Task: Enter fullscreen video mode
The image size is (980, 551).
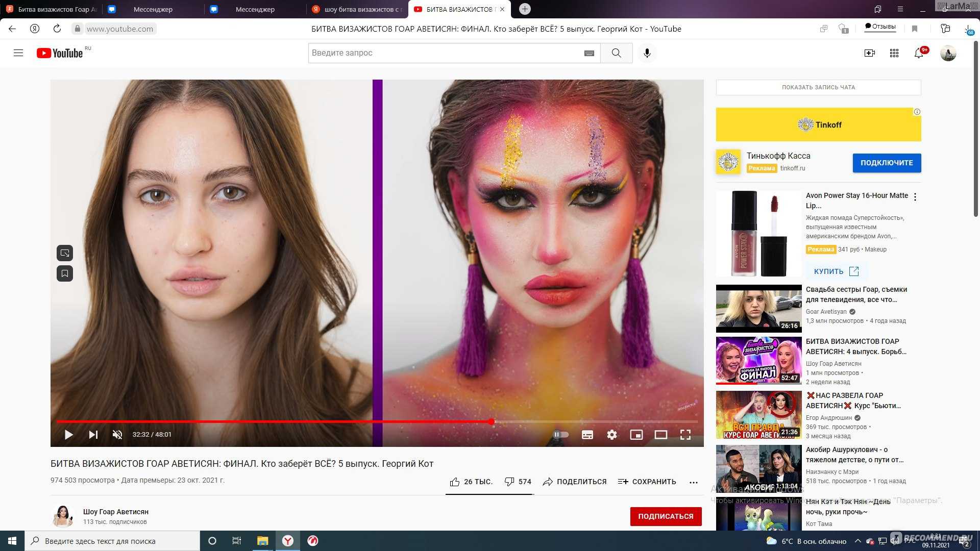Action: pos(685,435)
